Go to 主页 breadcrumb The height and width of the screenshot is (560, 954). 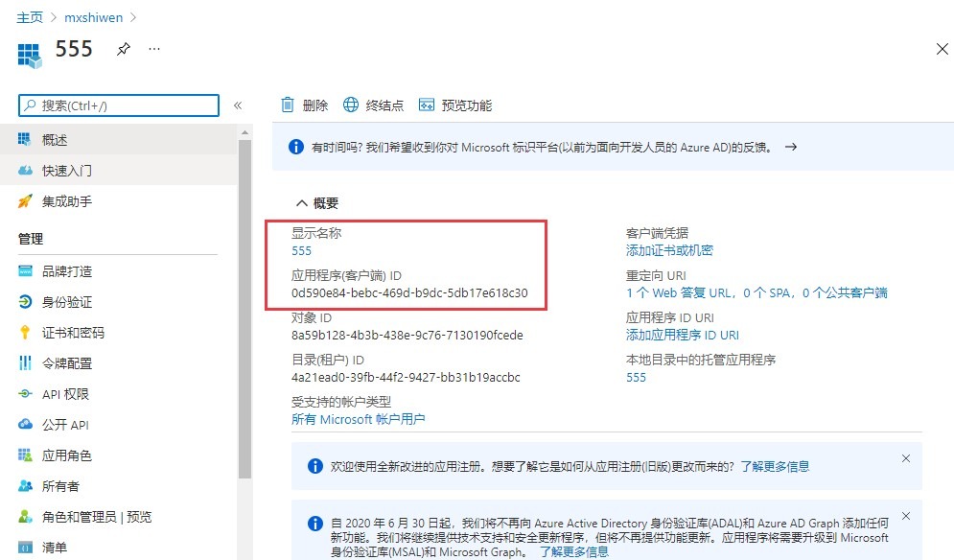pyautogui.click(x=30, y=17)
